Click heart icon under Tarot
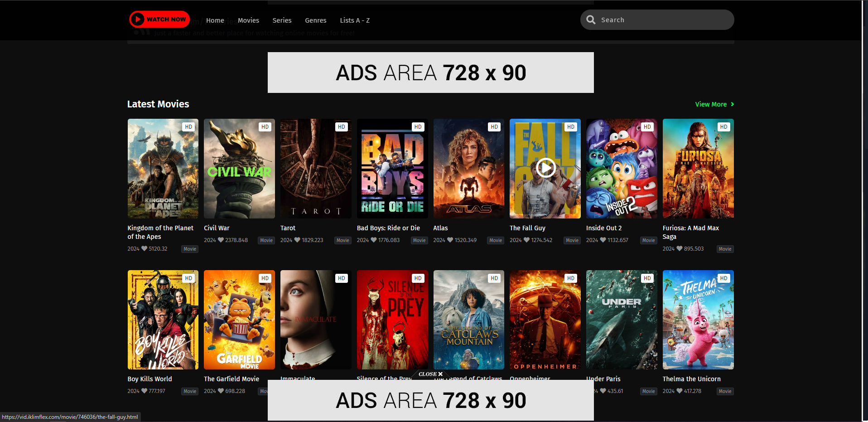 (x=297, y=240)
